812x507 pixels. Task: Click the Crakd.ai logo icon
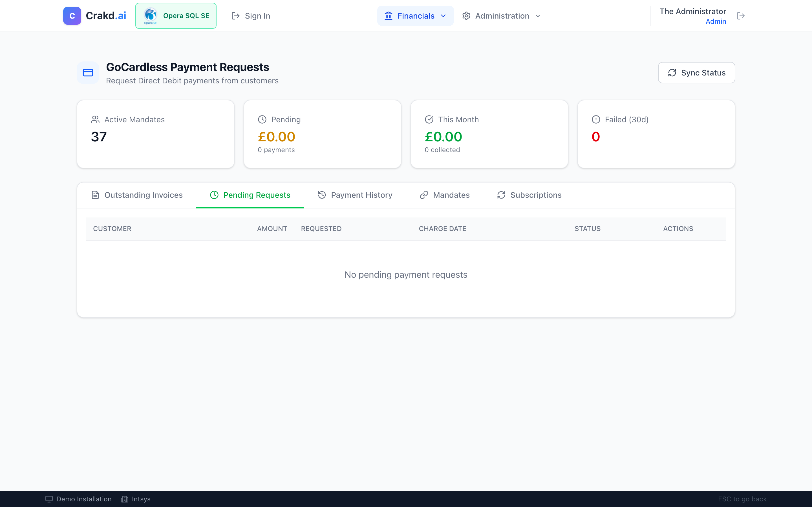72,16
